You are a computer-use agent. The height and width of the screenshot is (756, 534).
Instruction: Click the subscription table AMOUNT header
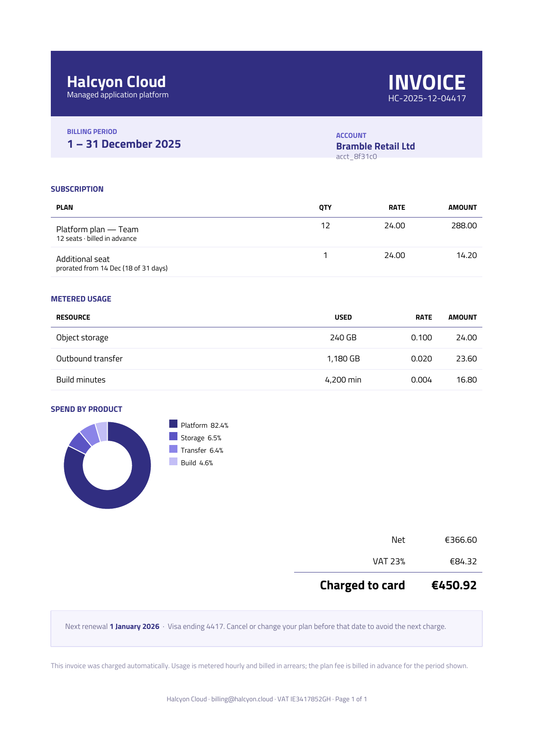(463, 208)
